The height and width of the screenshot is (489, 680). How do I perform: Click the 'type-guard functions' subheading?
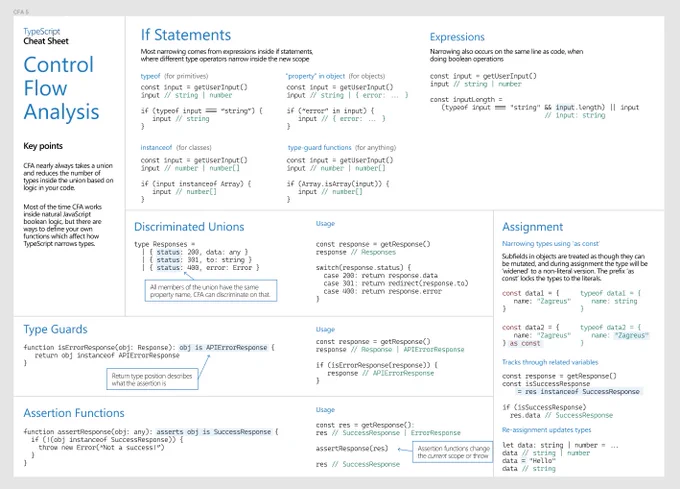(x=320, y=147)
